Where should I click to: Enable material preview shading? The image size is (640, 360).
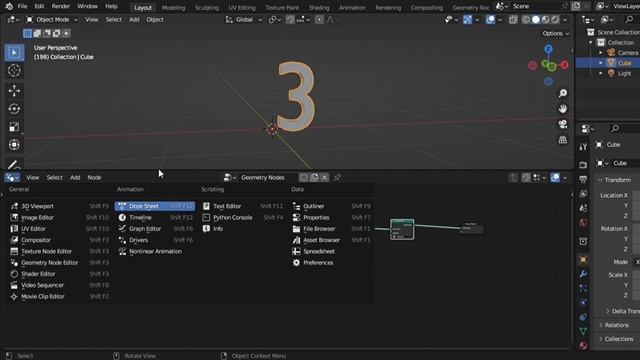pyautogui.click(x=546, y=20)
